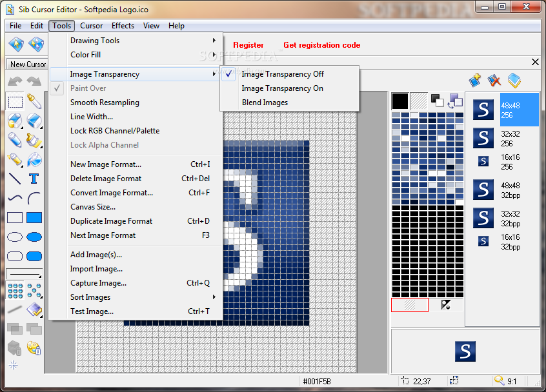
Task: Click the hatched transparent background swatch
Action: point(419,101)
